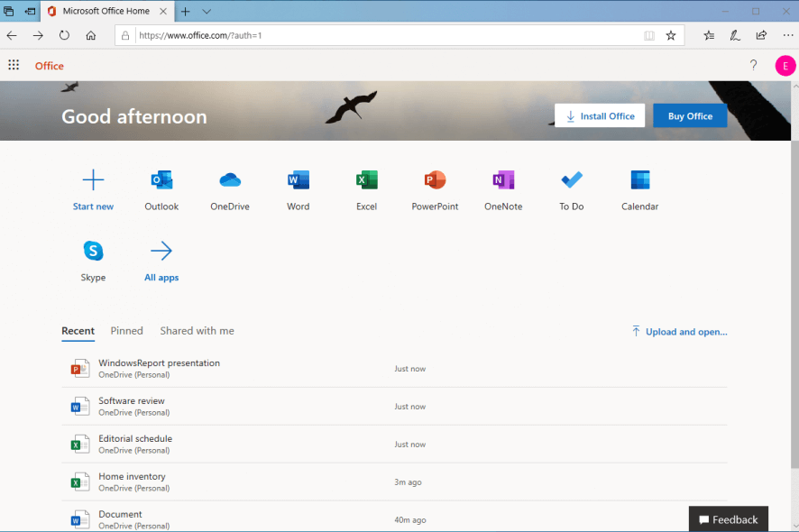Click the browser forward arrow
The image size is (799, 532).
tap(38, 35)
